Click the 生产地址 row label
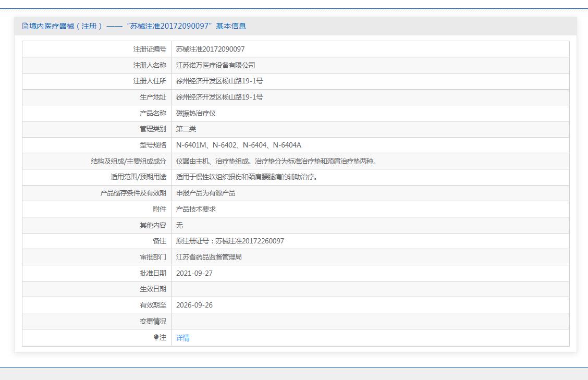This screenshot has height=380, width=588. coord(153,97)
